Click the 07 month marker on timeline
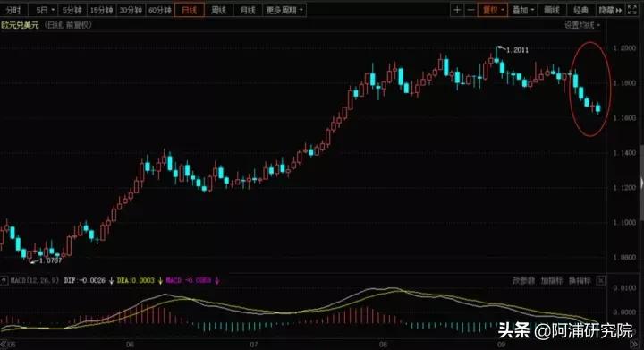The width and height of the screenshot is (644, 350). [x=253, y=345]
